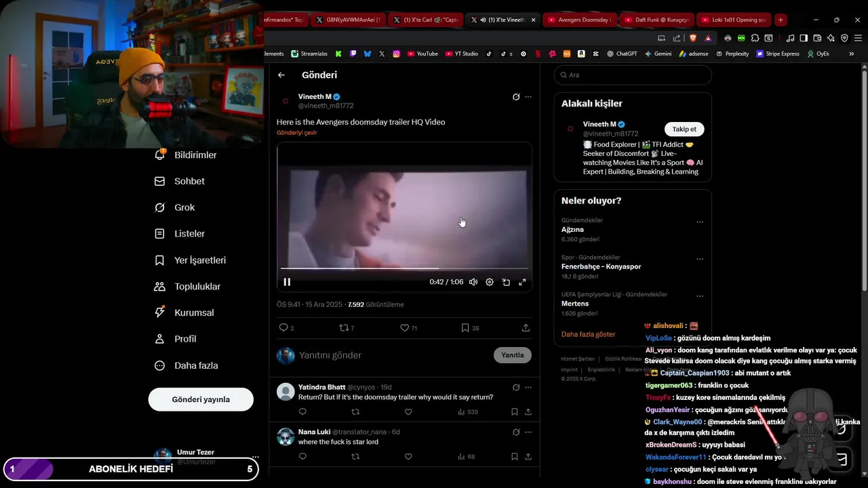This screenshot has height=488, width=868.
Task: Click the Grok icon on Vineeth M's post
Action: pyautogui.click(x=516, y=97)
